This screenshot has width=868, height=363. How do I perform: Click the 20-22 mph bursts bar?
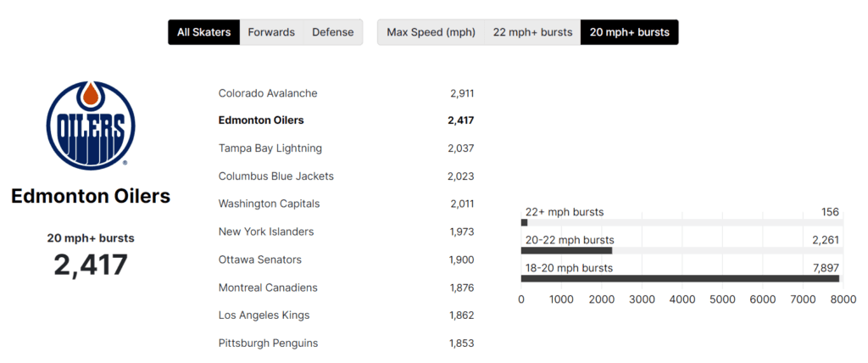coord(566,250)
